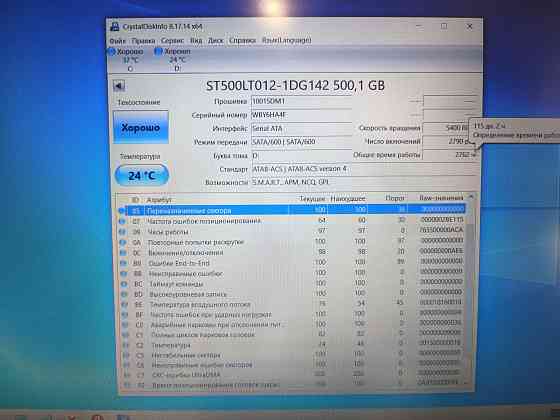The height and width of the screenshot is (420, 560).
Task: Click status dot of Температура воздушного потока row
Action: tap(125, 305)
